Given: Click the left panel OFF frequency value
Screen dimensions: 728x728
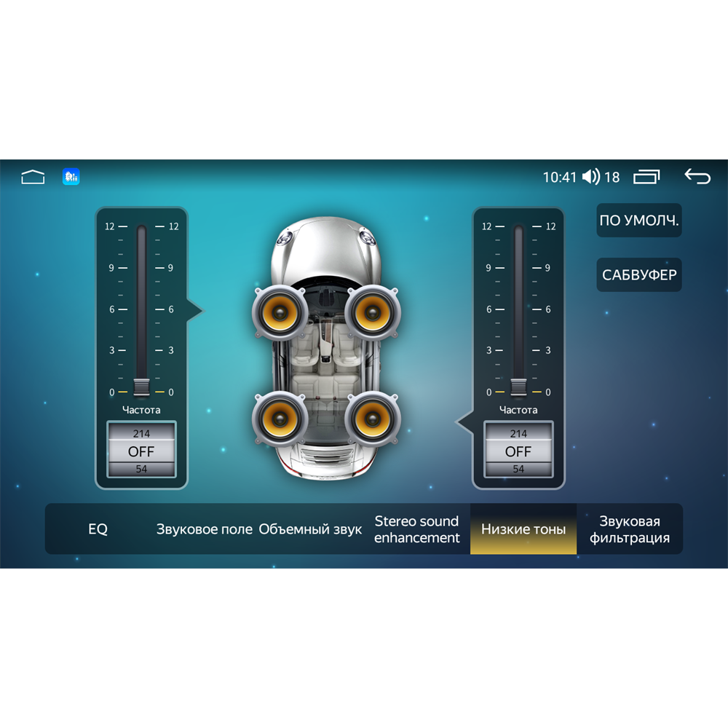Looking at the screenshot, I should [x=141, y=451].
